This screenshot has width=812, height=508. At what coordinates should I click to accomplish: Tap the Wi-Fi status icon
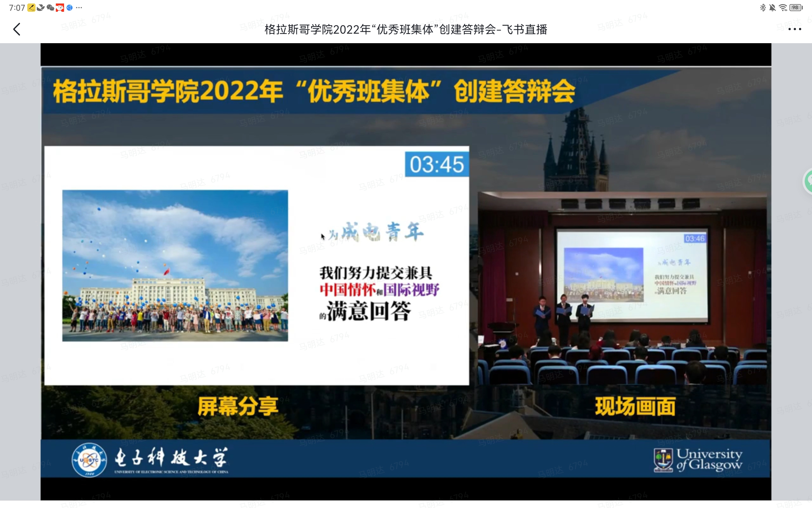click(x=783, y=7)
